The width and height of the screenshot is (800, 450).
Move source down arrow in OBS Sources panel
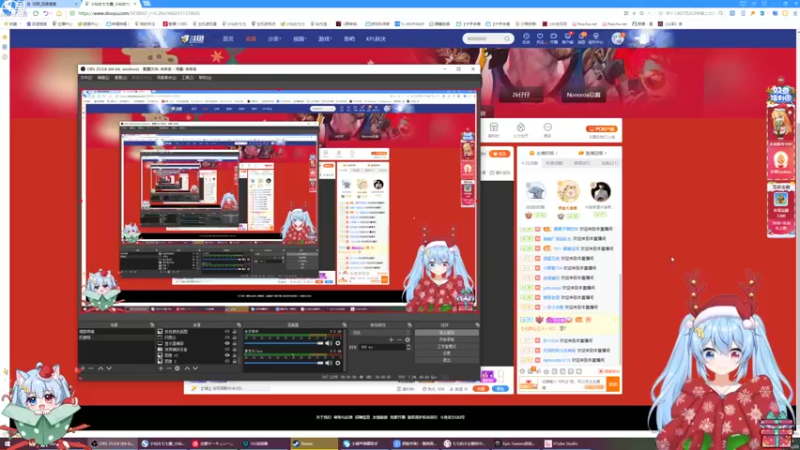(195, 368)
